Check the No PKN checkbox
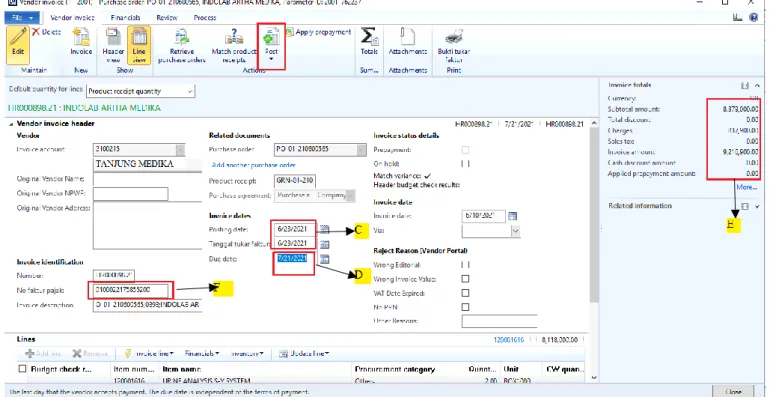This screenshot has height=397, width=770. [x=465, y=307]
